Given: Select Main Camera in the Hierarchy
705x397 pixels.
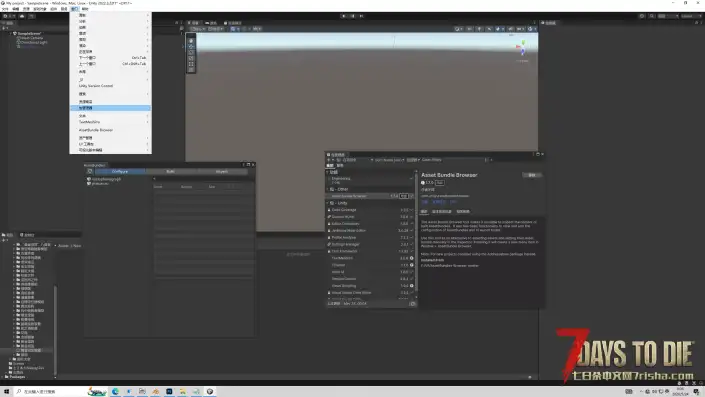Looking at the screenshot, I should [x=31, y=38].
